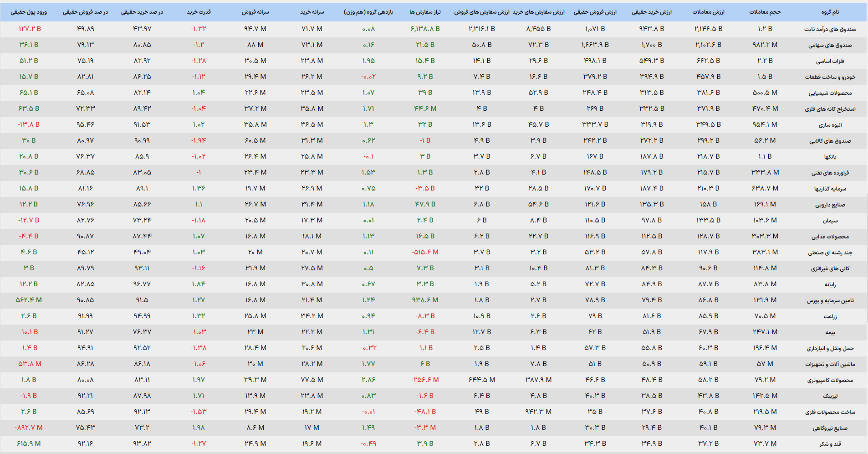Viewport: 868px width, 454px height.
Task: Click the بیمه group name
Action: pyautogui.click(x=830, y=332)
